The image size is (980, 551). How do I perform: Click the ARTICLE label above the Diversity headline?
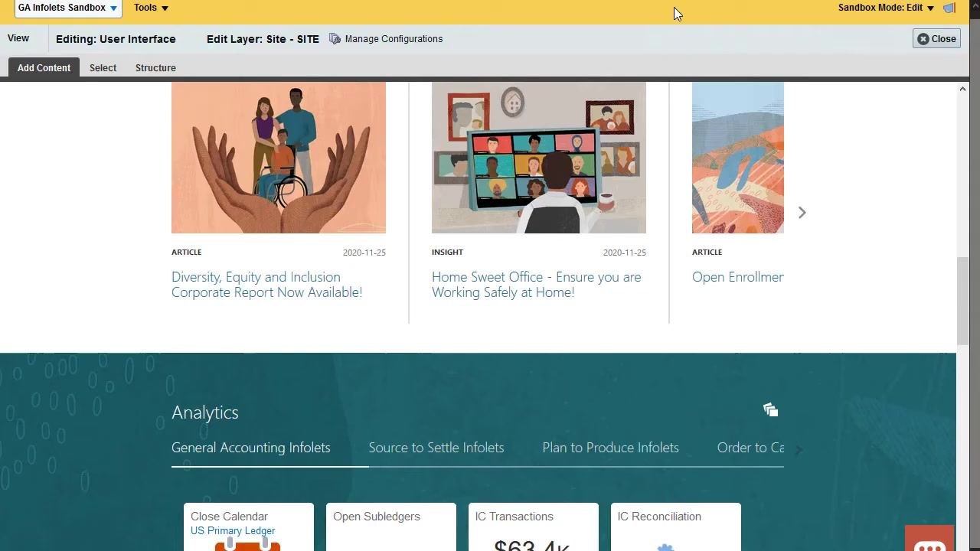coord(187,252)
